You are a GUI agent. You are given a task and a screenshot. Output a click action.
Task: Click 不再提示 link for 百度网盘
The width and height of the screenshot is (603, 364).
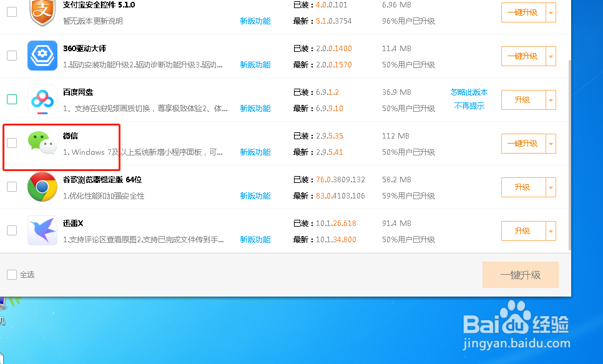(469, 106)
